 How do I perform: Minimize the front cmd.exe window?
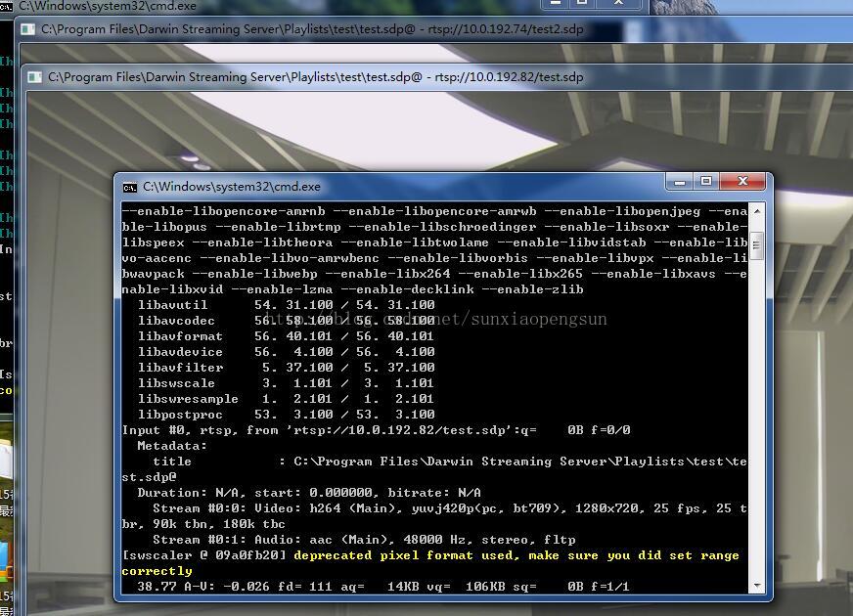tap(680, 182)
